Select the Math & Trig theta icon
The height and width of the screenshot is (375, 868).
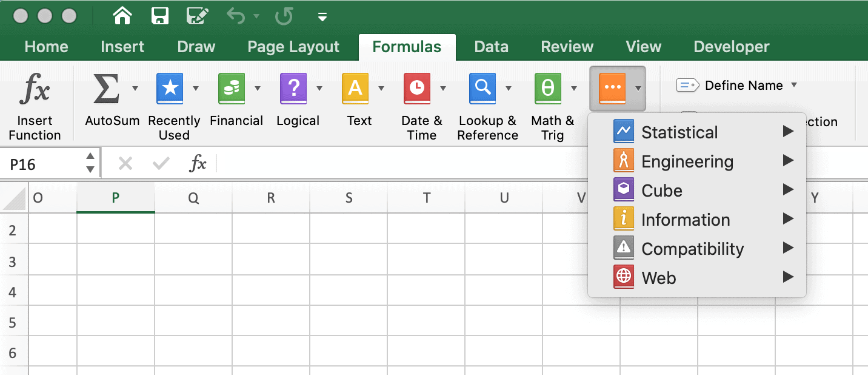point(547,89)
